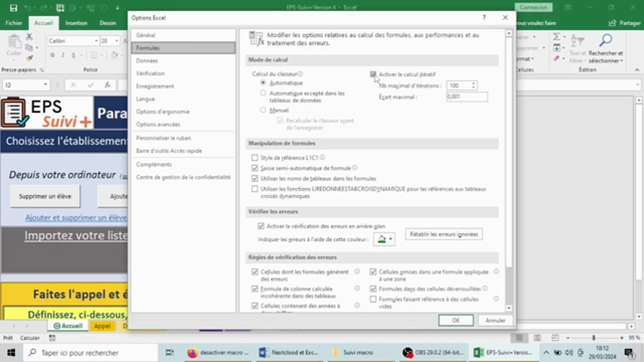This screenshot has width=644, height=362.
Task: Click the AutoSum sigma icon
Action: pos(556,38)
